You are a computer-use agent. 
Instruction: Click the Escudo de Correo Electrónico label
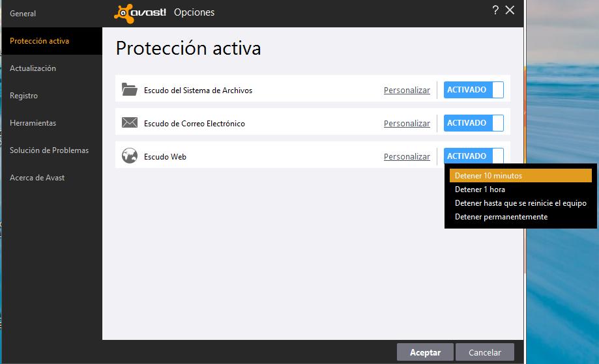[x=194, y=124]
